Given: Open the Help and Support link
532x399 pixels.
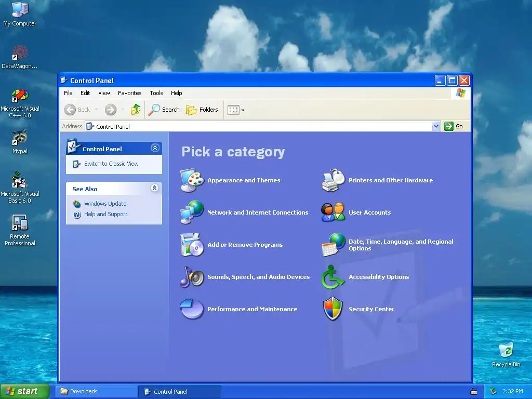Looking at the screenshot, I should (x=105, y=215).
